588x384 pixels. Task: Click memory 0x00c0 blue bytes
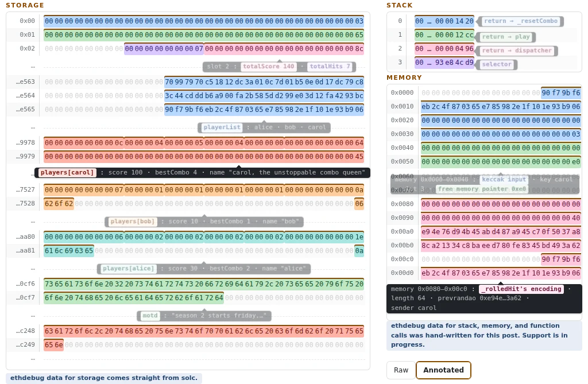(x=561, y=259)
